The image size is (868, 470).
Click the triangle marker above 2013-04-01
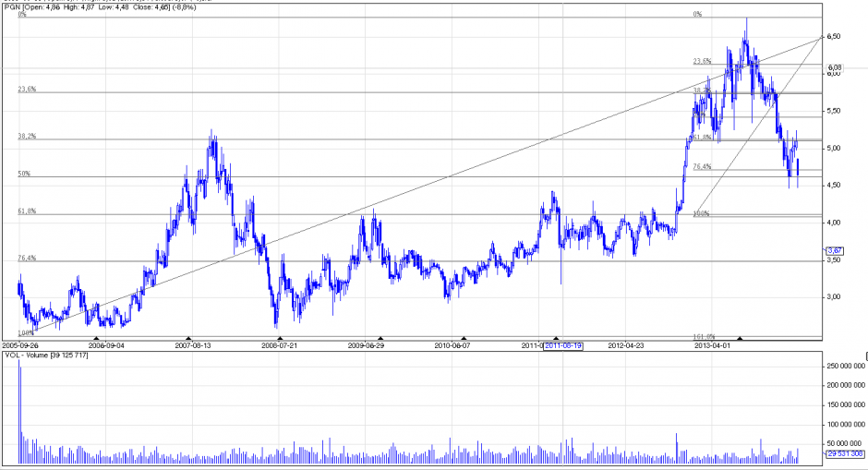pos(739,338)
